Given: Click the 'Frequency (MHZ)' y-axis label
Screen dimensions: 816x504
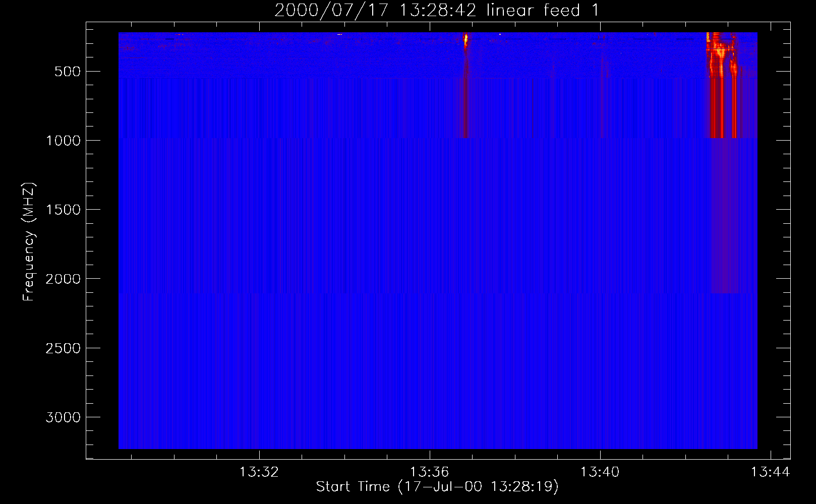Looking at the screenshot, I should [x=29, y=242].
